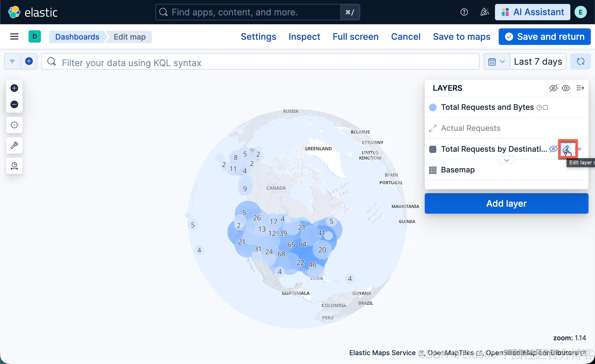Viewport: 595px width, 364px height.
Task: Collapse the layers panel with arrow icon
Action: (580, 88)
